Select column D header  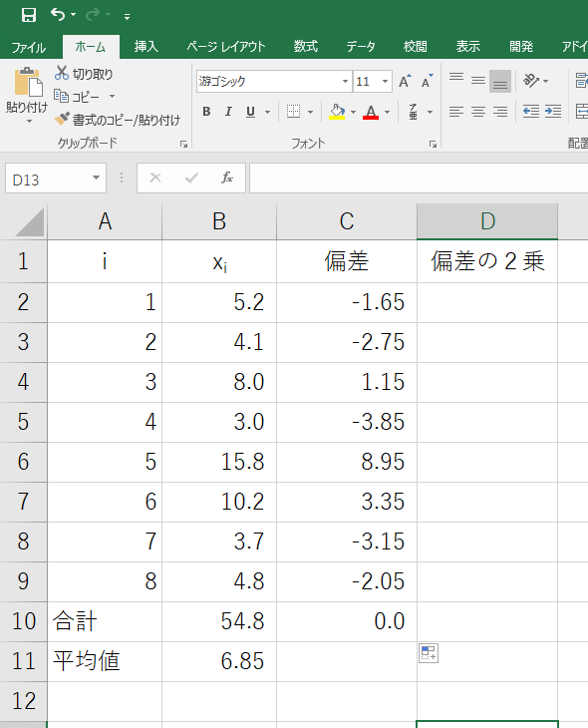click(x=487, y=221)
